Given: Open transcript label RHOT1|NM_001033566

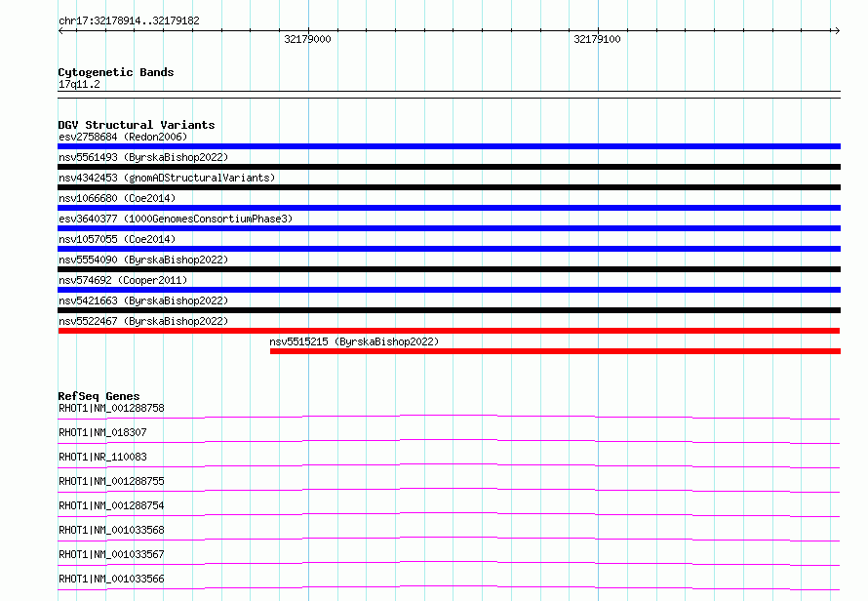Looking at the screenshot, I should point(111,579).
